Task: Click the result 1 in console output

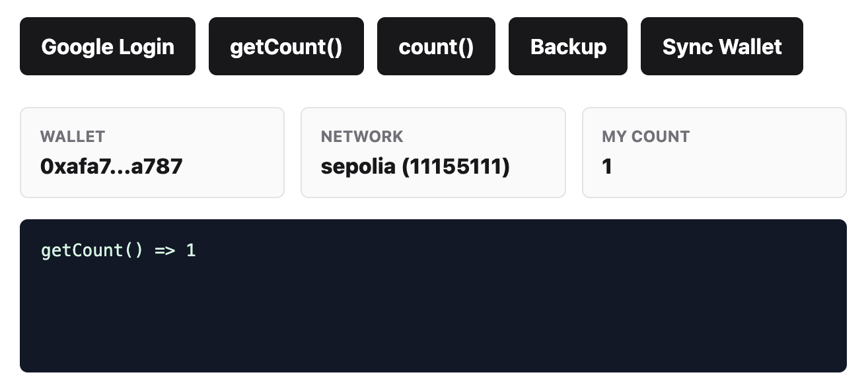Action: pos(191,251)
